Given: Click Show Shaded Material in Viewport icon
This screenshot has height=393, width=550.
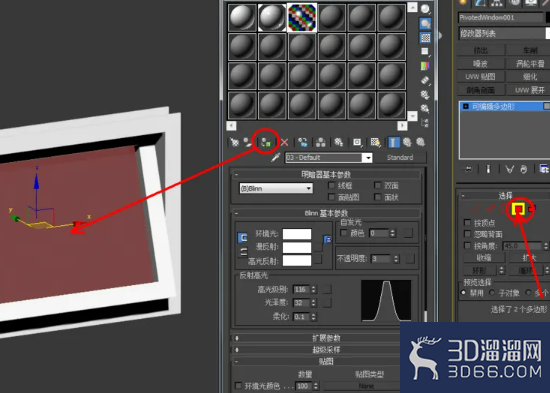Looking at the screenshot, I should coord(375,142).
